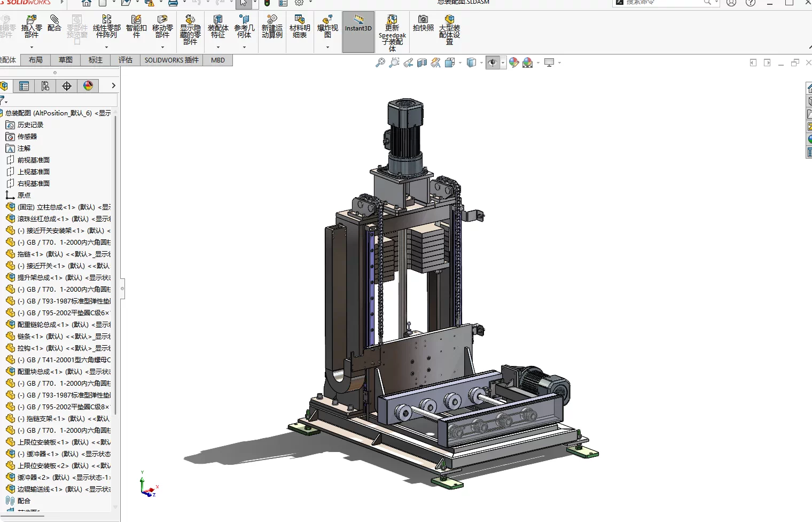Switch to the 布局 tab
Viewport: 812px width, 522px height.
click(x=36, y=60)
